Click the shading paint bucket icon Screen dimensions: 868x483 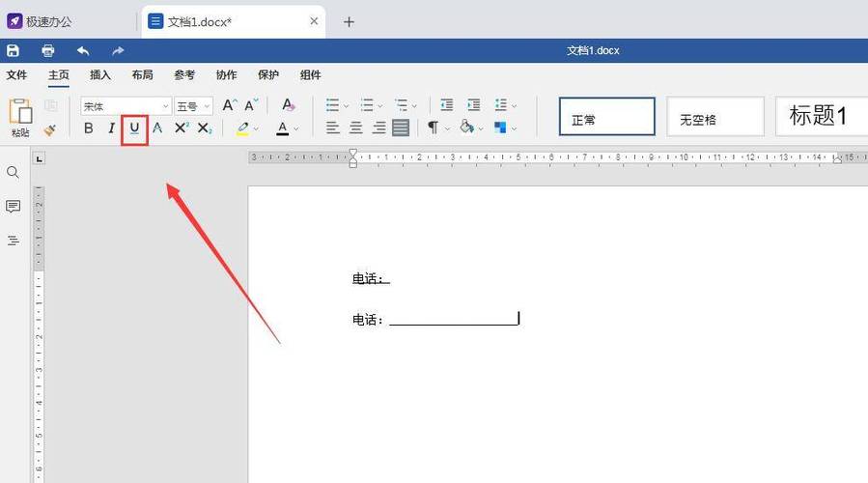click(466, 128)
